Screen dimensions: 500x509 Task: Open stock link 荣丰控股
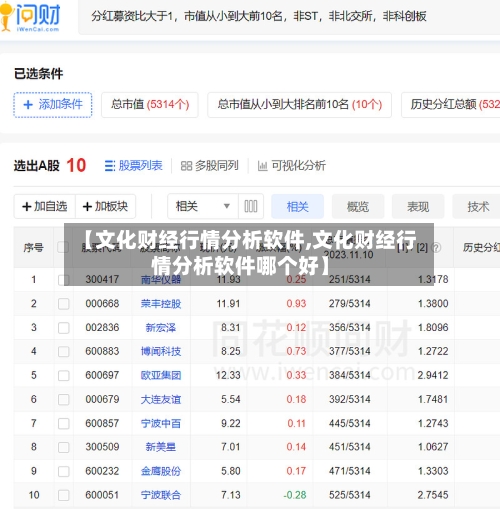coord(161,304)
